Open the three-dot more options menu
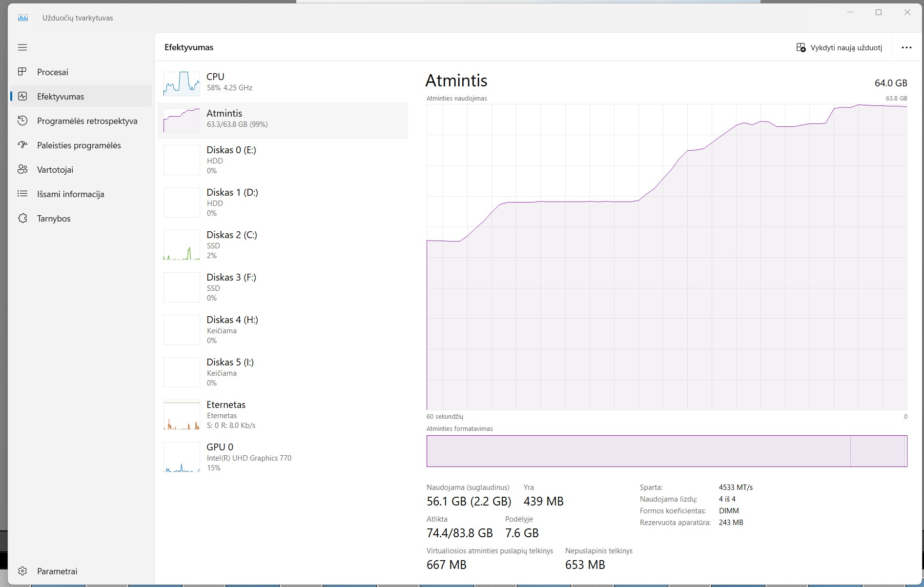Viewport: 924px width, 587px height. click(x=906, y=47)
